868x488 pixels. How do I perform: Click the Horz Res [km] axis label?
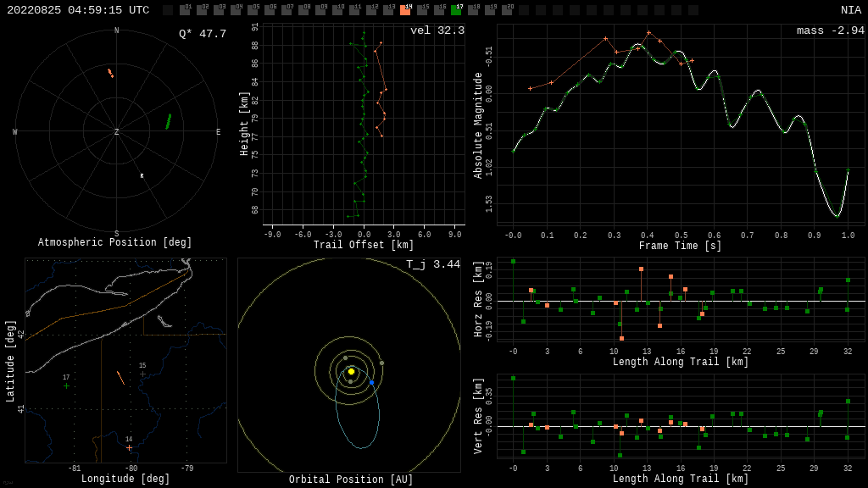(x=478, y=299)
